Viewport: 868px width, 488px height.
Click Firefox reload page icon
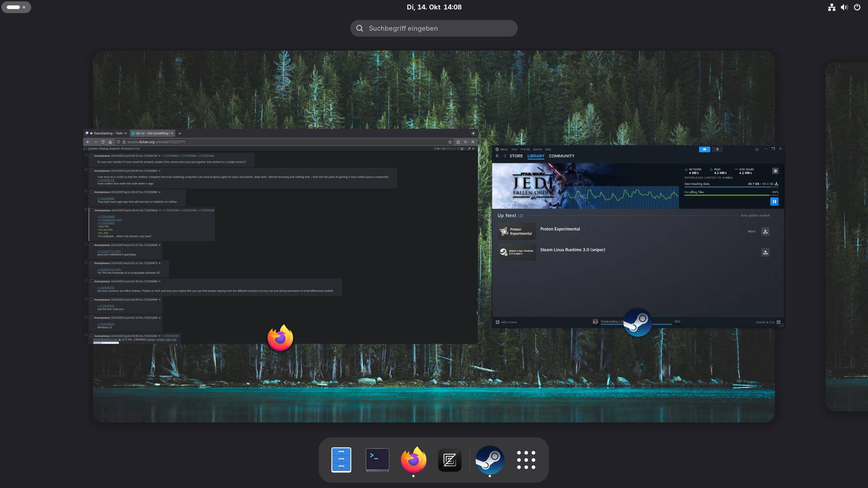pos(103,142)
